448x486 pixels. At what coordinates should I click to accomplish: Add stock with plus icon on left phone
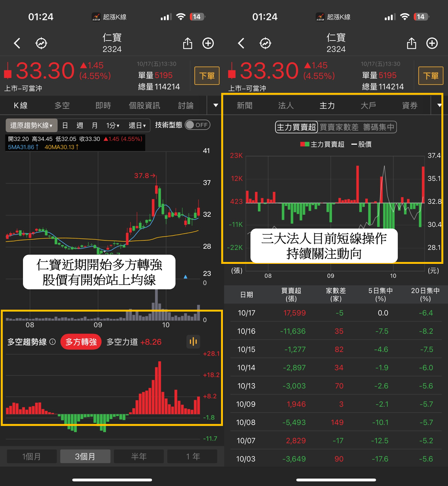(208, 43)
